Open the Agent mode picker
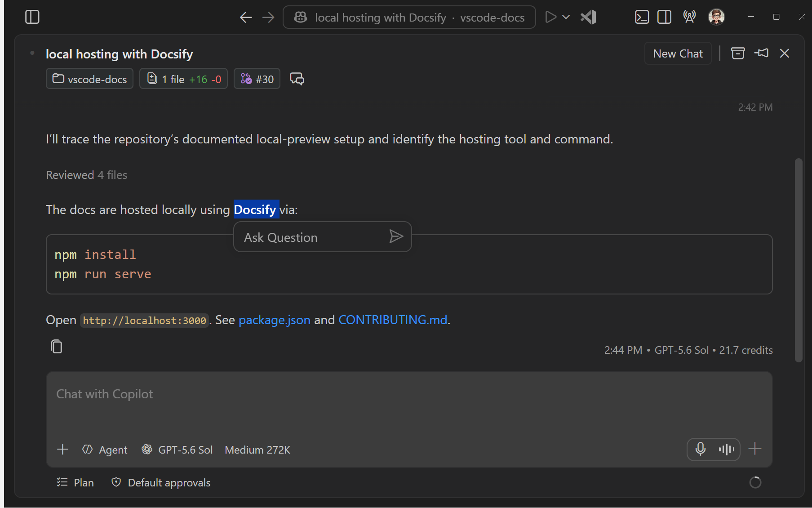Image resolution: width=812 pixels, height=508 pixels. [105, 450]
